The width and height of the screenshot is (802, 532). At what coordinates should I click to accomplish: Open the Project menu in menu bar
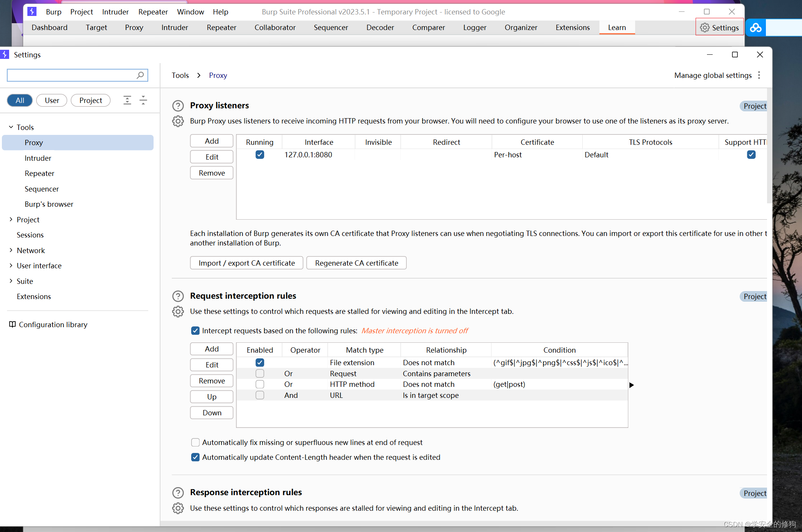(81, 12)
